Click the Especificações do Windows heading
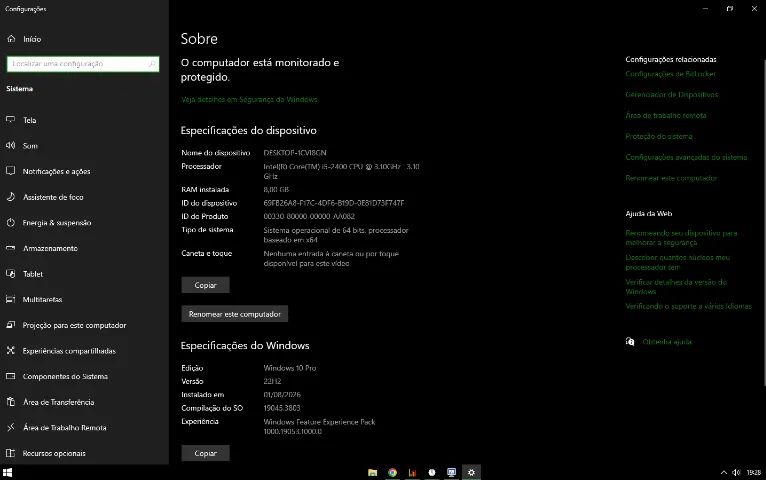 tap(245, 346)
